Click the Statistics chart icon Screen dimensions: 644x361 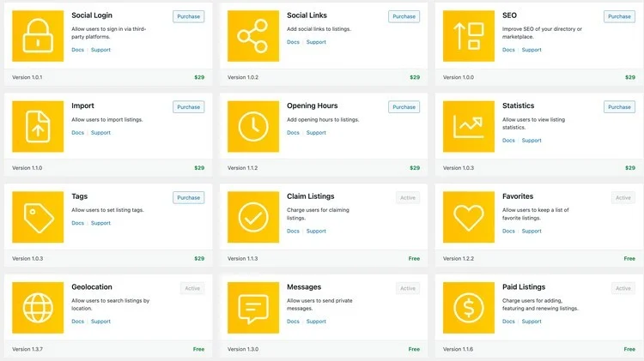click(469, 127)
